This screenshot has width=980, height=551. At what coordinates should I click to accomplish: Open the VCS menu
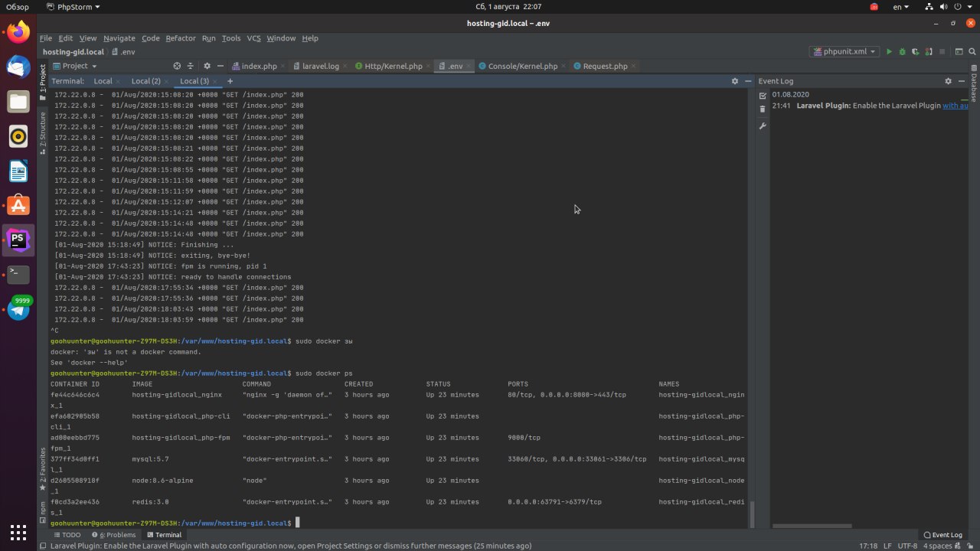[253, 38]
